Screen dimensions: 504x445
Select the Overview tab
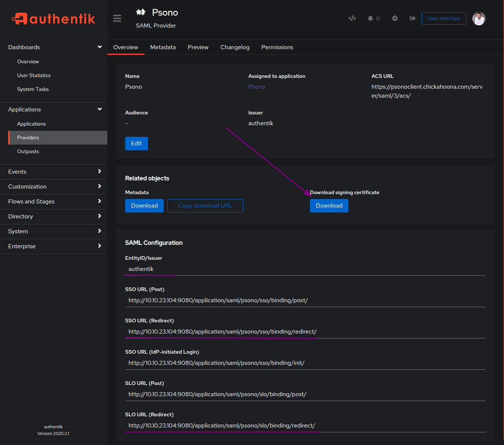(x=126, y=47)
